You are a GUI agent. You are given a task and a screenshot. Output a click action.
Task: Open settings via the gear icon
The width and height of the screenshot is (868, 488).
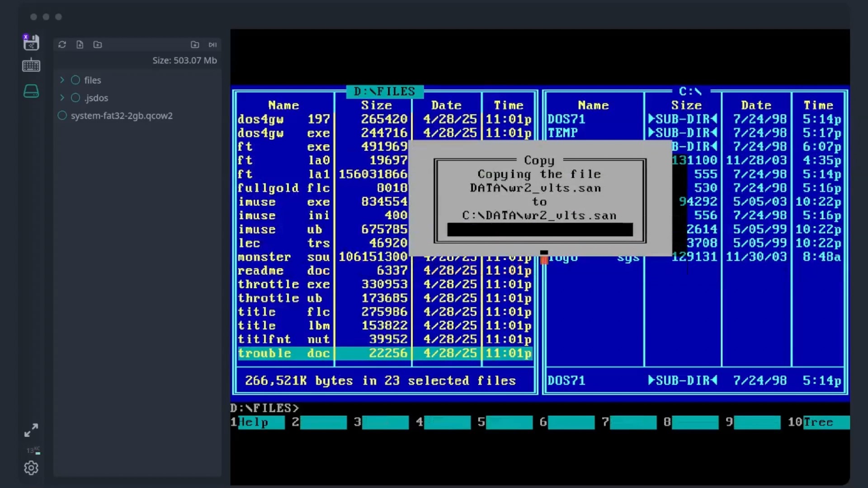(x=31, y=468)
